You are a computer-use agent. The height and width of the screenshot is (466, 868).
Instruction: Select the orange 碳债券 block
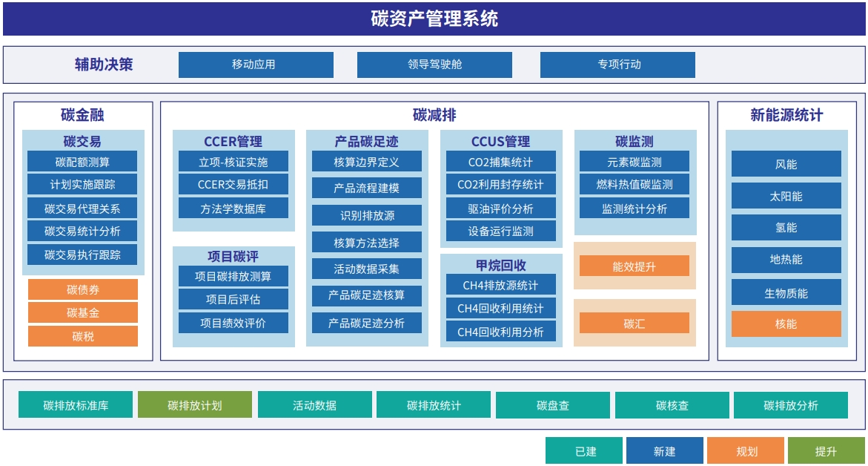[83, 289]
